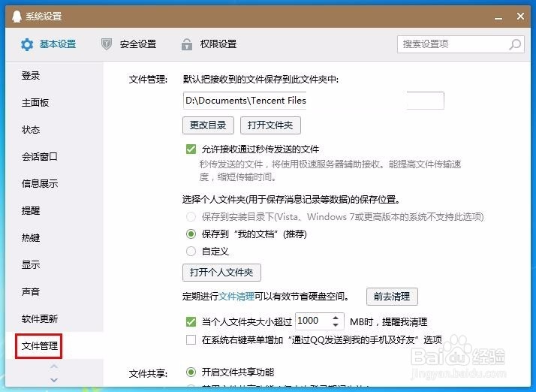Click the shield icon for security settings
The height and width of the screenshot is (392, 536).
[x=107, y=44]
